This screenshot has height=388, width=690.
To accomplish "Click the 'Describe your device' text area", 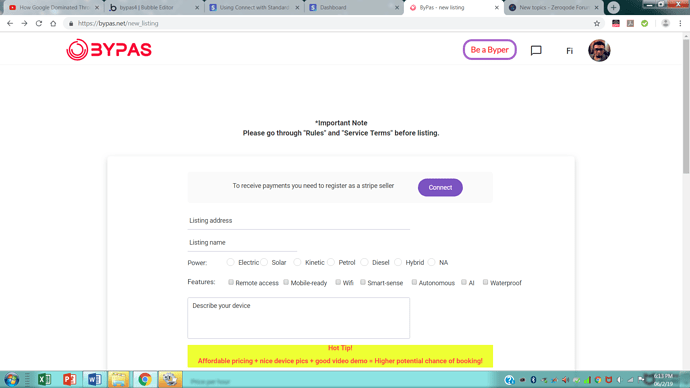I will tap(298, 318).
